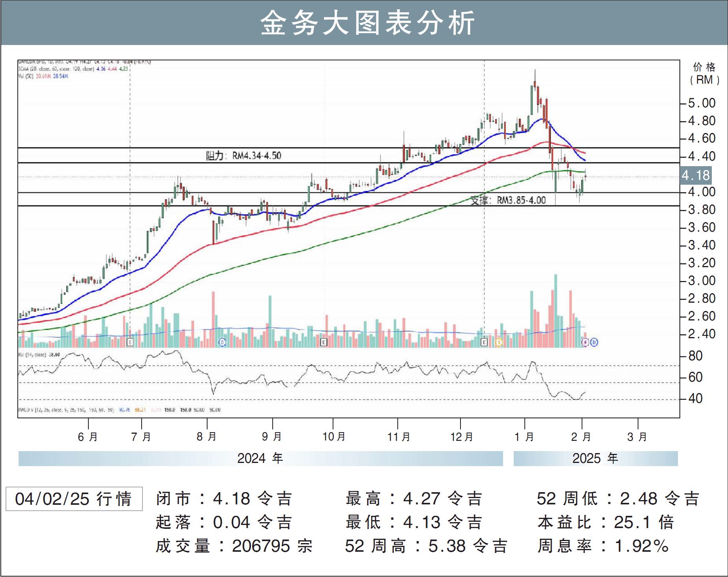Click the 2.40 price axis value
Viewport: 728px width, 577px height.
pyautogui.click(x=702, y=334)
